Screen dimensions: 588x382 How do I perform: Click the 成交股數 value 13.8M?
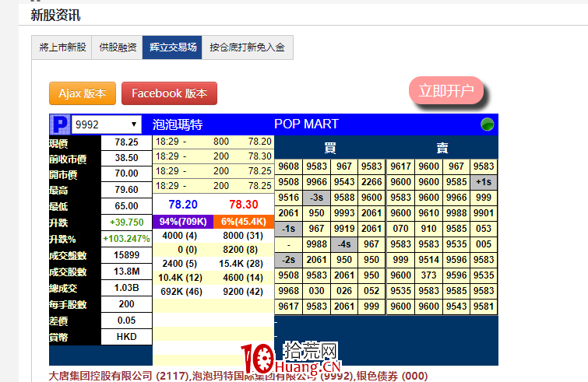pos(126,272)
